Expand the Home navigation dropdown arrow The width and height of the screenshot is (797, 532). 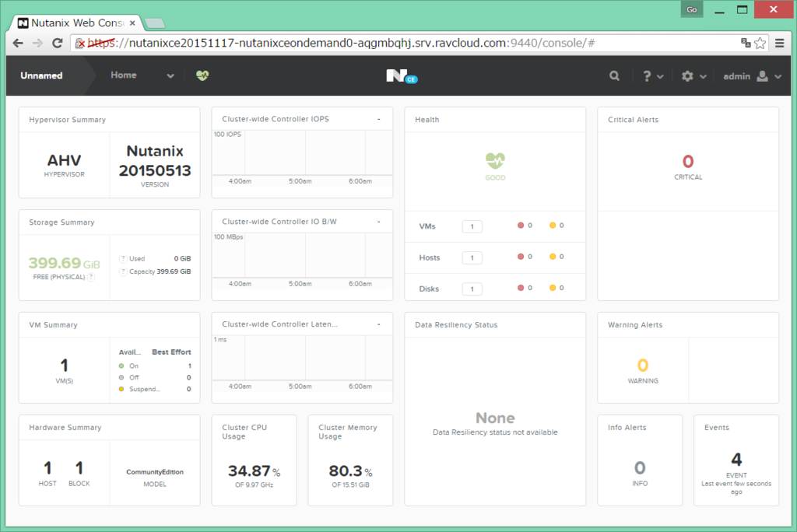[170, 75]
